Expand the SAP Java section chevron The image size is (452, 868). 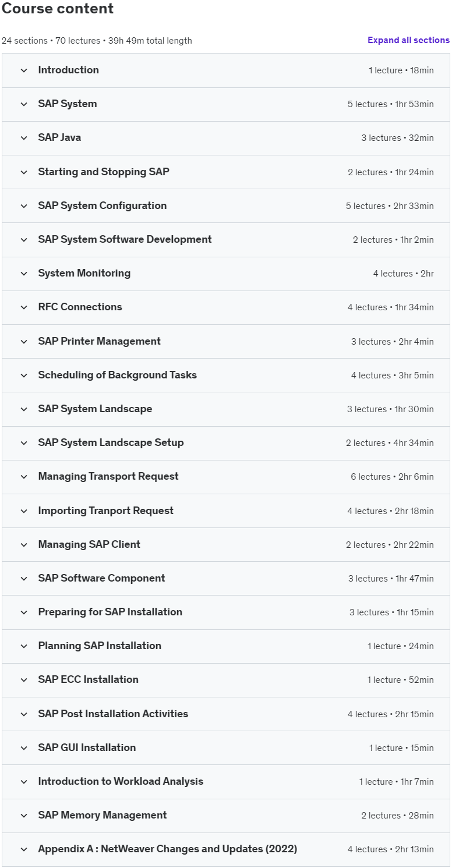click(x=24, y=138)
